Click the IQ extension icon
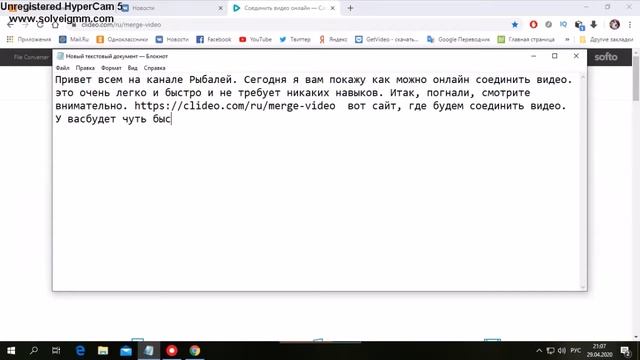Viewport: 640px width, 360px height. point(563,24)
